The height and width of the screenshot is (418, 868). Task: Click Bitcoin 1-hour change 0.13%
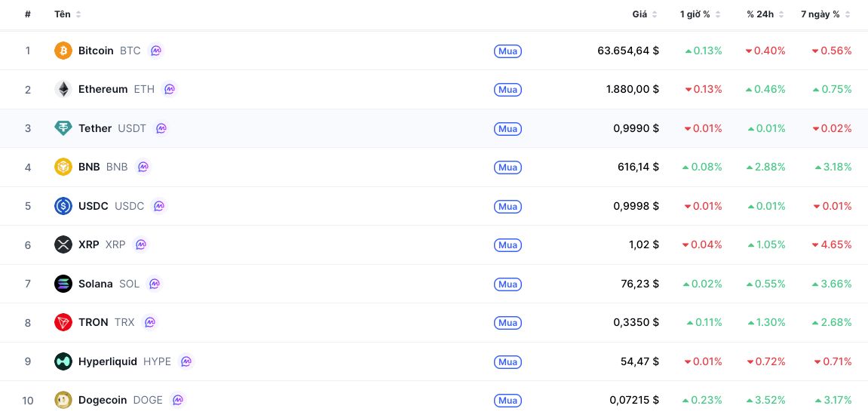[x=703, y=51]
